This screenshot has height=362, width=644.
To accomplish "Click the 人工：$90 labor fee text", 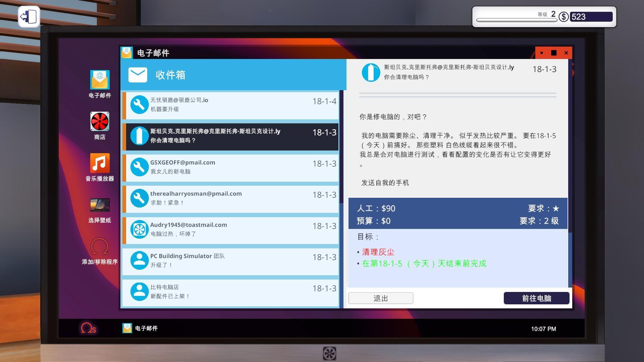I will tap(376, 208).
